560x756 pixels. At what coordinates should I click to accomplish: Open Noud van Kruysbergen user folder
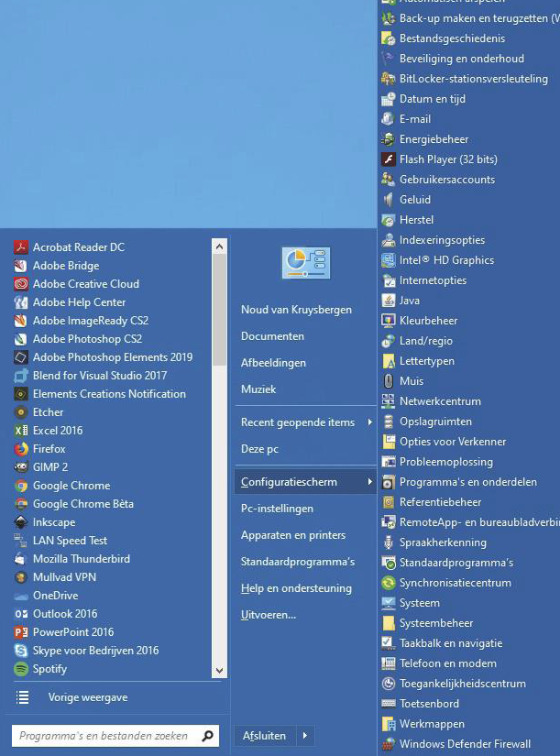[x=297, y=310]
